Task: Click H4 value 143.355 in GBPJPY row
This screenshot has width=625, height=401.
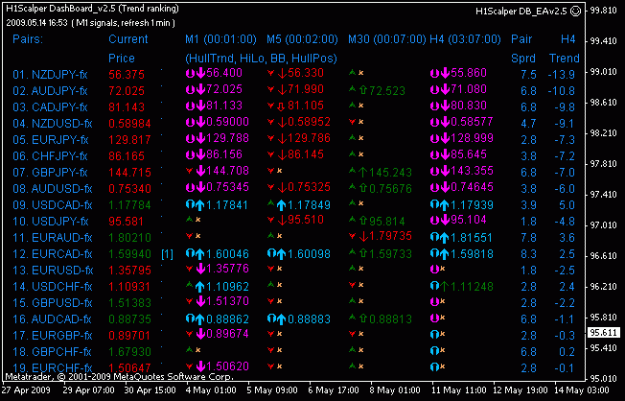Action: 472,171
